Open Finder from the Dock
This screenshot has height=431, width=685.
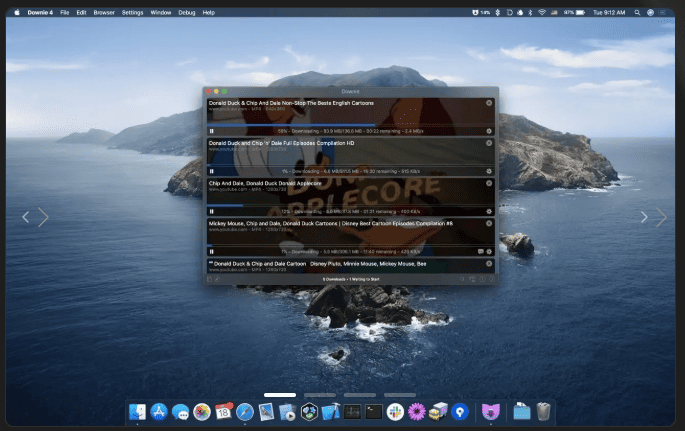click(138, 412)
